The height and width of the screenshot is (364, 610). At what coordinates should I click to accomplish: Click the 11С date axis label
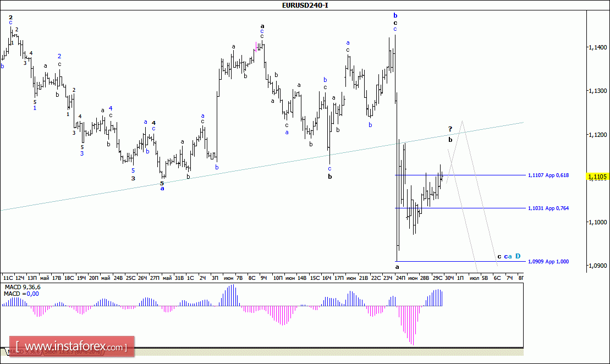point(8,278)
